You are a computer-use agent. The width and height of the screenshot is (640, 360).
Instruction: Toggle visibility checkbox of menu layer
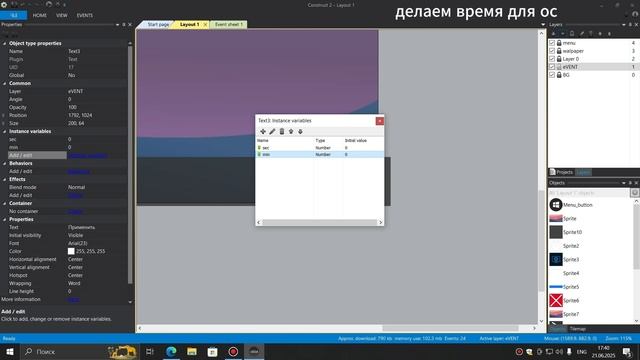(552, 43)
